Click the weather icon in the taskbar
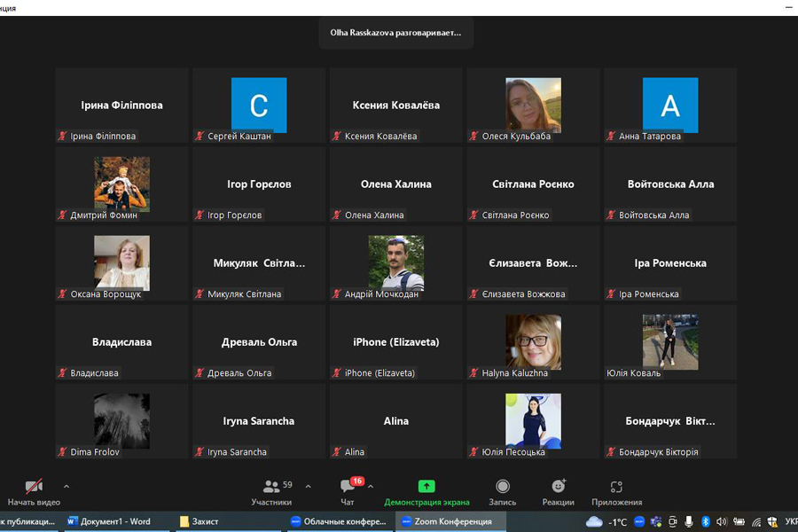The image size is (798, 532). click(x=594, y=521)
